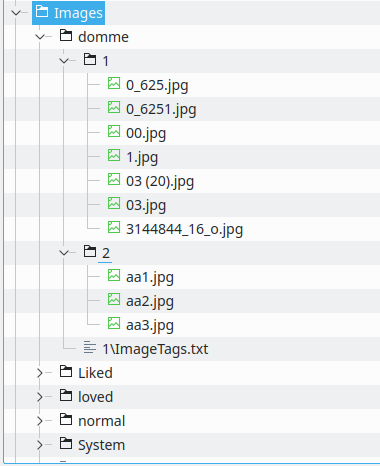
Task: Click the loved folder icon
Action: (66, 395)
